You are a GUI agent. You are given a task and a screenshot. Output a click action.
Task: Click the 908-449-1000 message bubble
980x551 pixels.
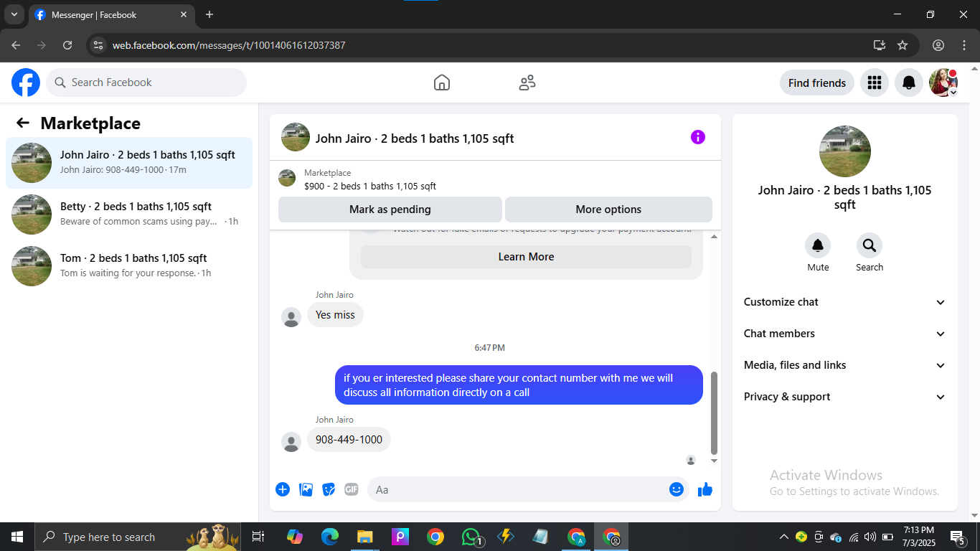[349, 440]
